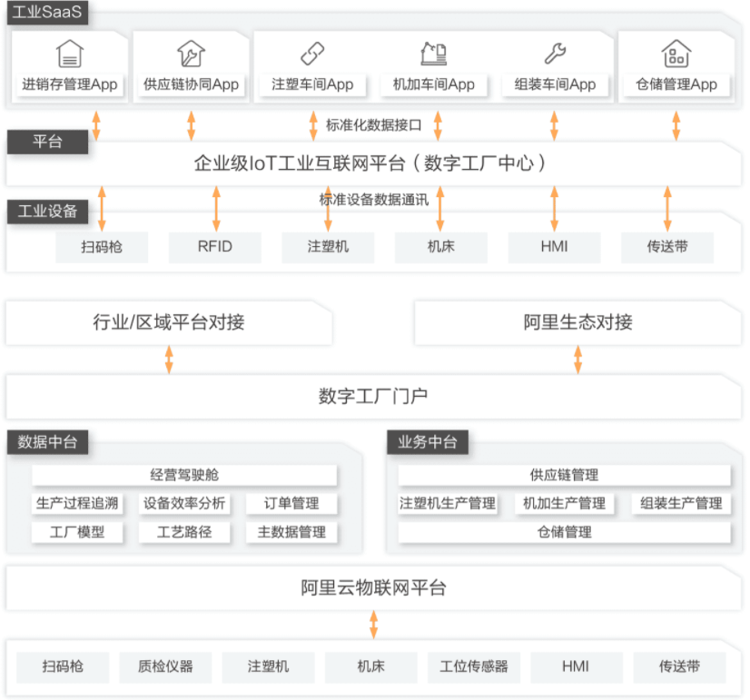Click the 组装车间App wrench icon
This screenshot has width=750, height=700.
556,54
